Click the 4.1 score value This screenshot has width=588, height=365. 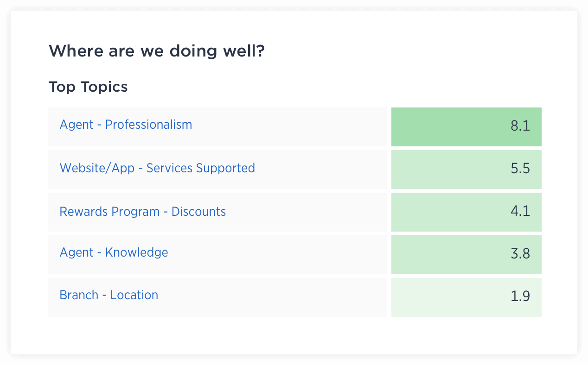pos(520,212)
